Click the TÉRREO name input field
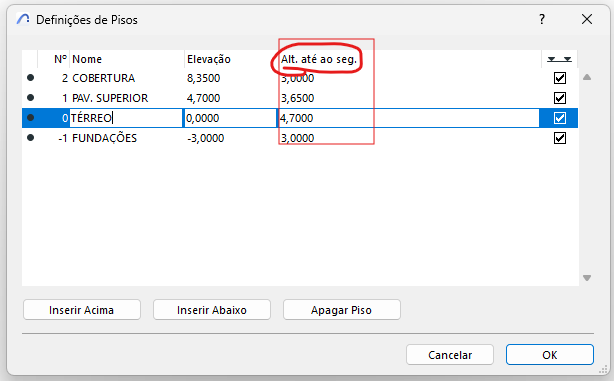The height and width of the screenshot is (381, 614). point(126,118)
